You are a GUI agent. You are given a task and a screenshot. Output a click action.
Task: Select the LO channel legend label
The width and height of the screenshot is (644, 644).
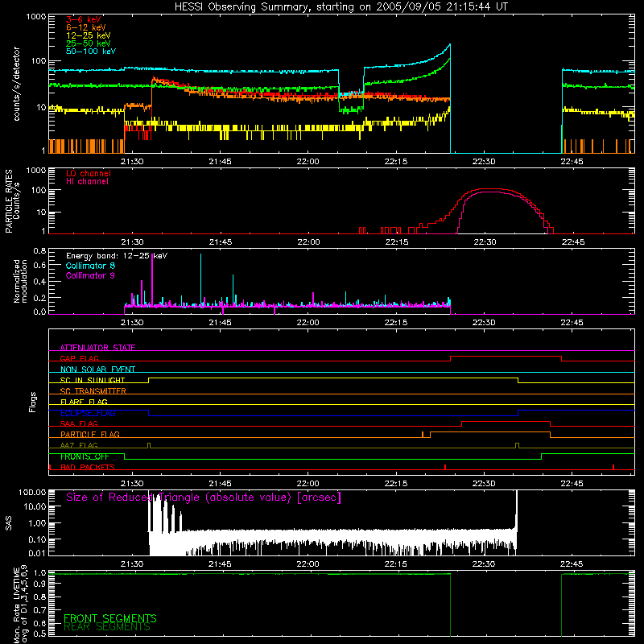[89, 173]
